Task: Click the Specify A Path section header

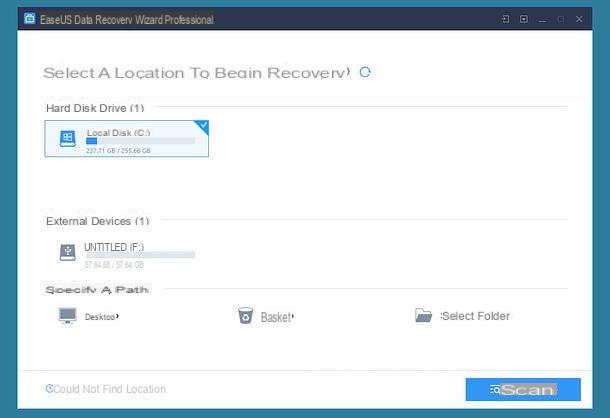Action: click(x=97, y=290)
